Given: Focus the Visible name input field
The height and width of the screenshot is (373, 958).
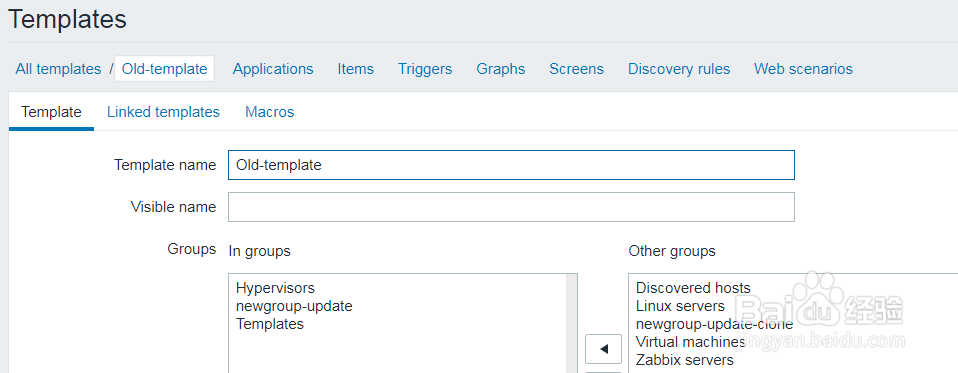Looking at the screenshot, I should [x=511, y=207].
